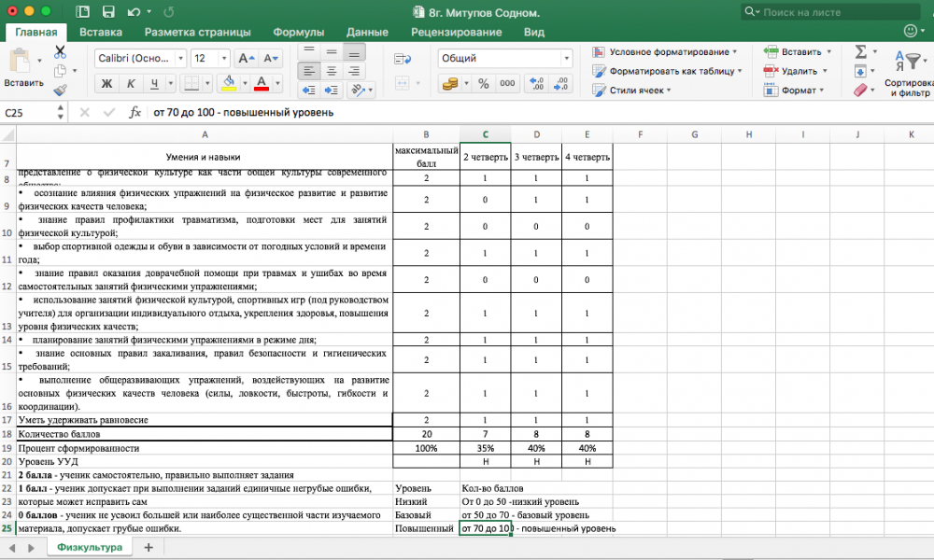The image size is (934, 560).
Task: Click the Вставить cells button
Action: [797, 51]
